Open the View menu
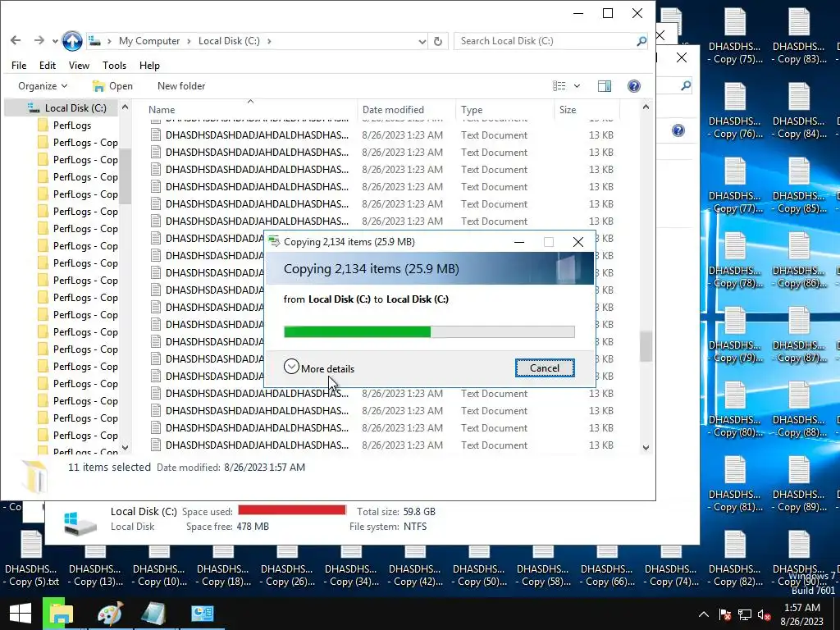Image resolution: width=840 pixels, height=630 pixels. click(79, 66)
